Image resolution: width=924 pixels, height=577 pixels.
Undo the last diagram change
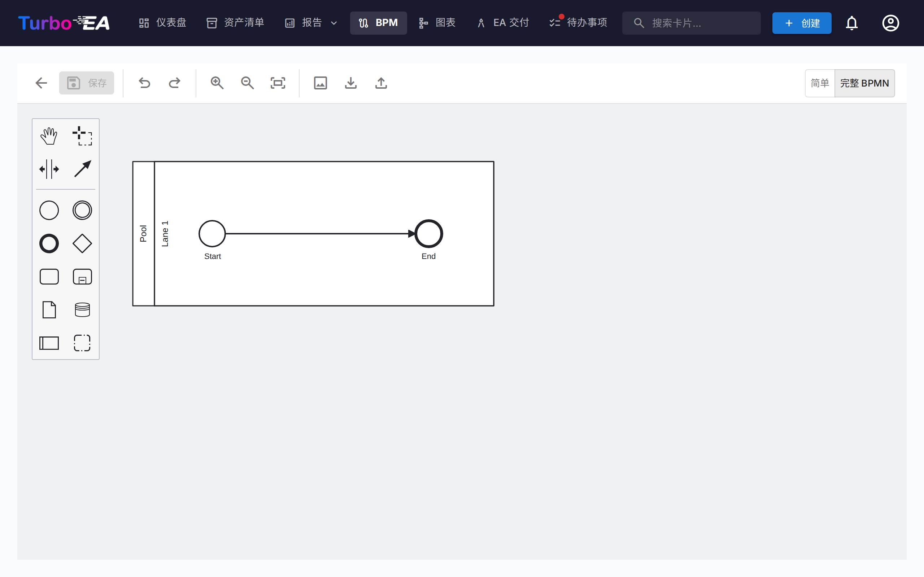click(x=144, y=83)
